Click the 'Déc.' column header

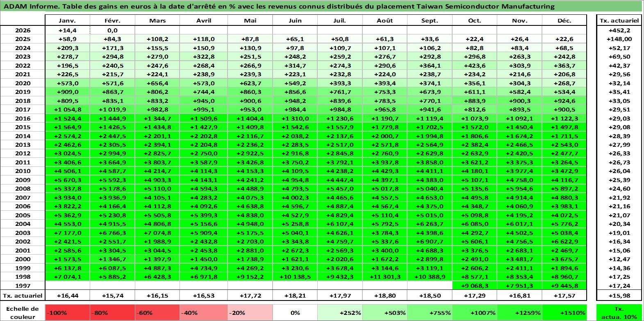coord(564,20)
